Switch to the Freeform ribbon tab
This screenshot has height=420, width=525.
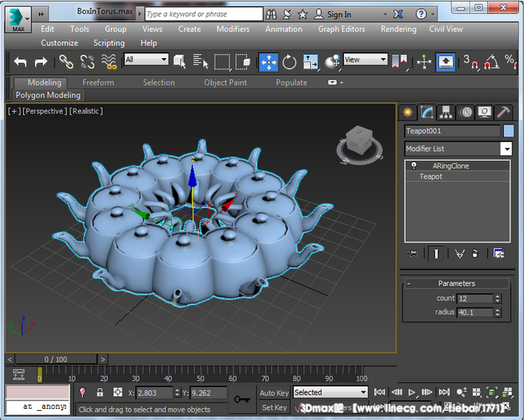98,83
